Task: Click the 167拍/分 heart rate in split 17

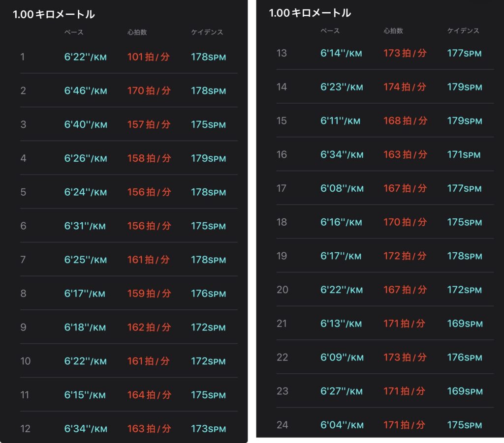Action: [x=405, y=188]
